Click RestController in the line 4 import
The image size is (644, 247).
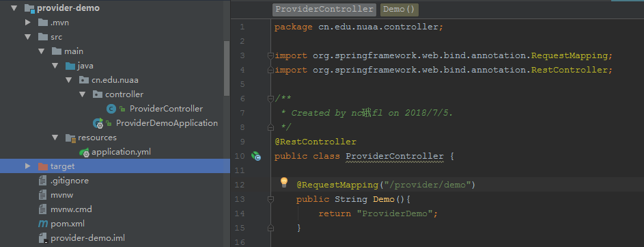click(570, 70)
